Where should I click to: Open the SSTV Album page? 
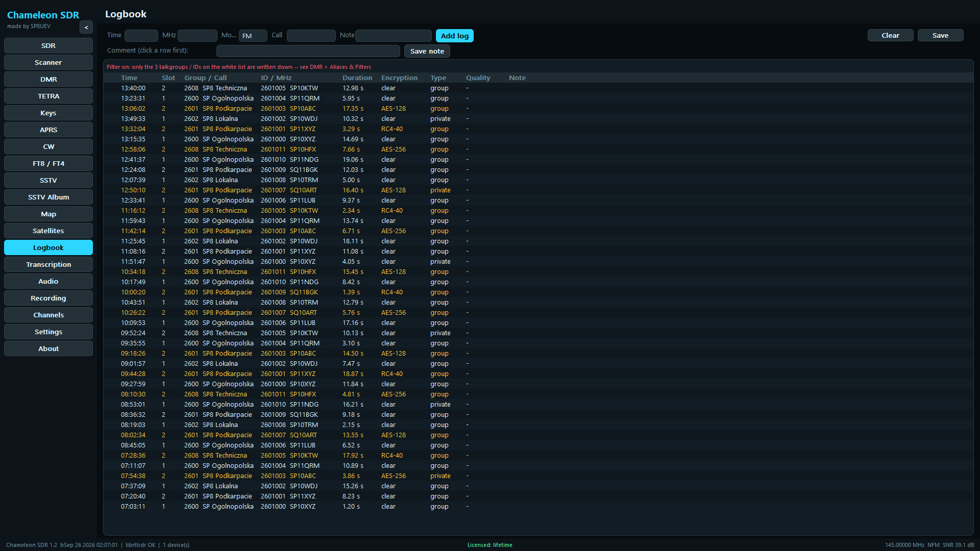tap(48, 197)
